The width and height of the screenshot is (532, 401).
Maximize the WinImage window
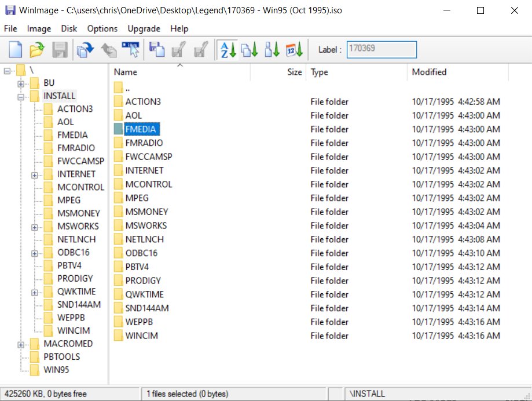click(x=480, y=10)
